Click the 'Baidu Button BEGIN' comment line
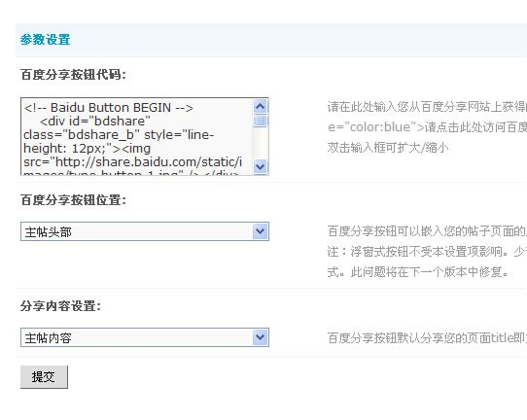Screen dimensions: 527x420 (109, 108)
